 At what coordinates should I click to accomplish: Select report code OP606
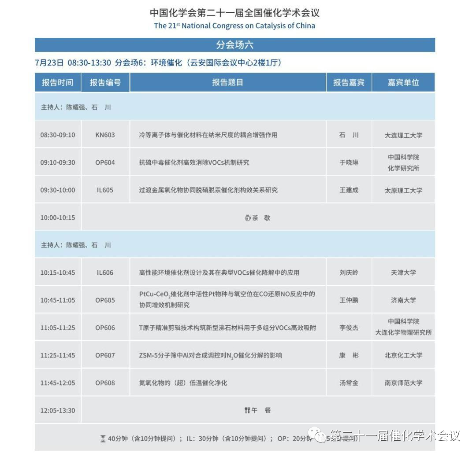coord(105,328)
